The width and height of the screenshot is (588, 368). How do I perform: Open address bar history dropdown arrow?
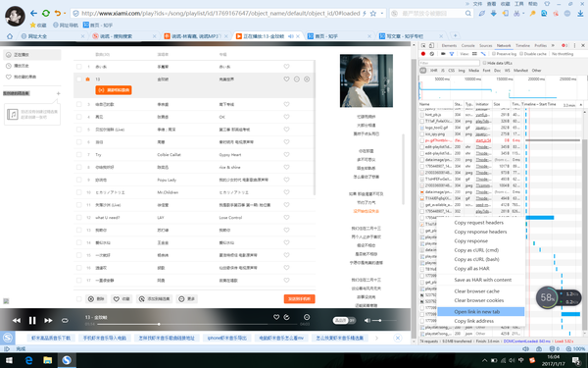point(382,13)
